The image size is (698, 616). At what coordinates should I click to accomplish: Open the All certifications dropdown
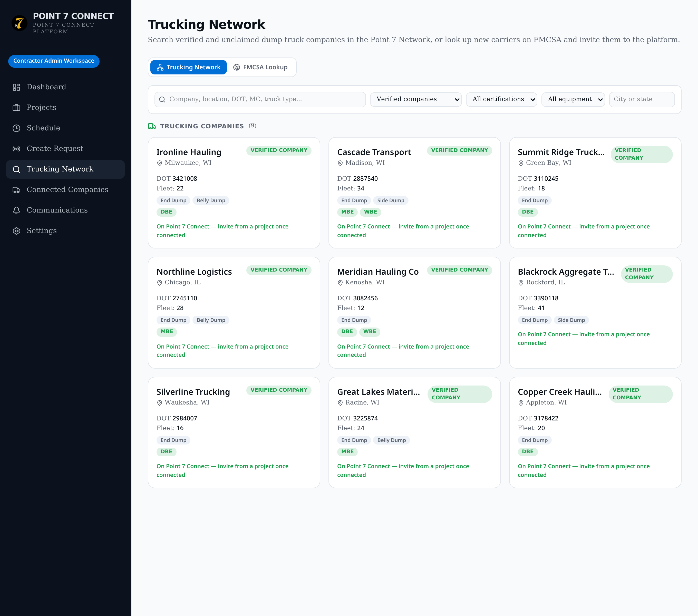pos(501,99)
